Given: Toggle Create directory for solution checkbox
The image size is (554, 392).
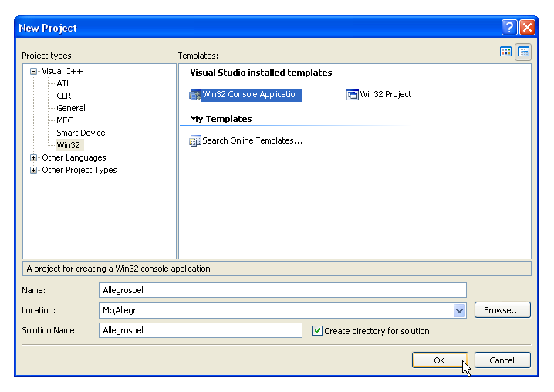Looking at the screenshot, I should point(317,331).
